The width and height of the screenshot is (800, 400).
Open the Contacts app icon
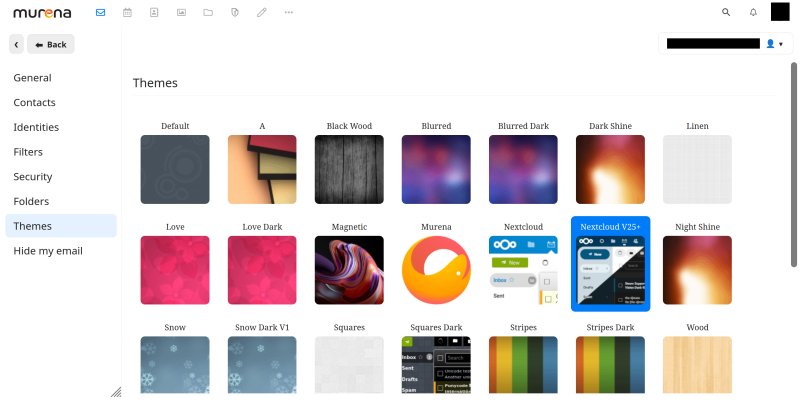pyautogui.click(x=154, y=12)
